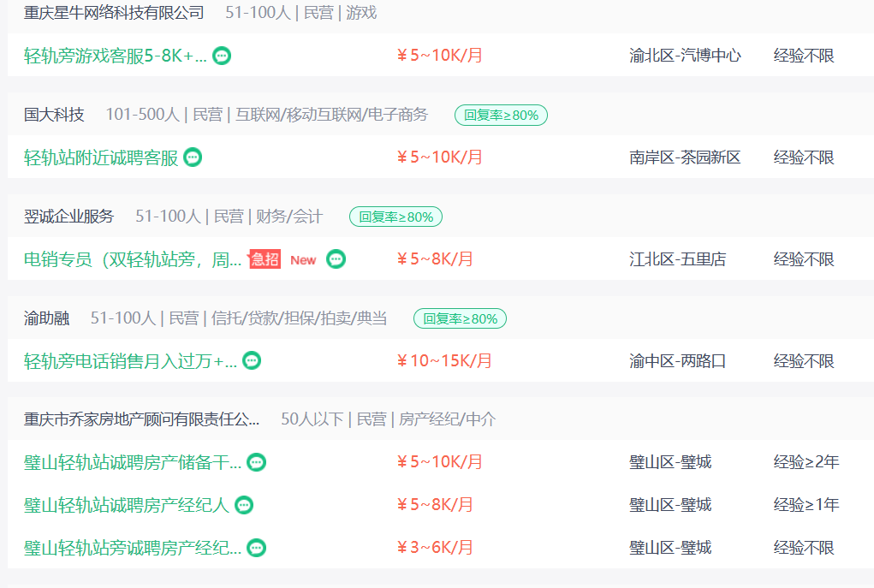Open job 轻轨旁游戏客服5-8K+
Image resolution: width=874 pixels, height=588 pixels.
tap(116, 56)
